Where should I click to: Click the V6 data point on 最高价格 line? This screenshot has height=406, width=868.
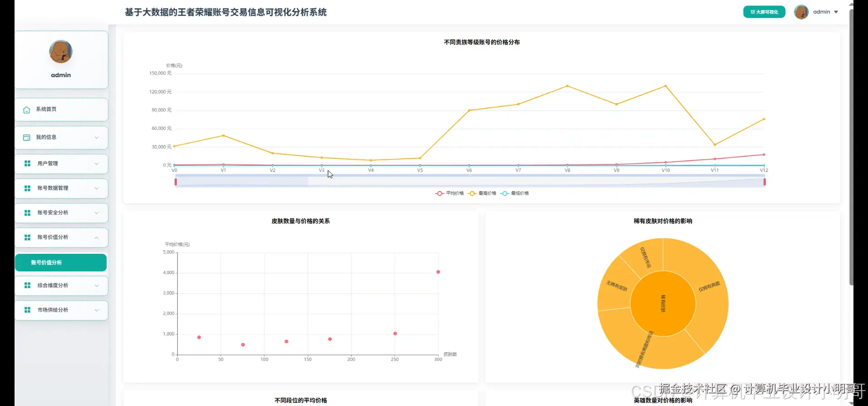[x=469, y=110]
